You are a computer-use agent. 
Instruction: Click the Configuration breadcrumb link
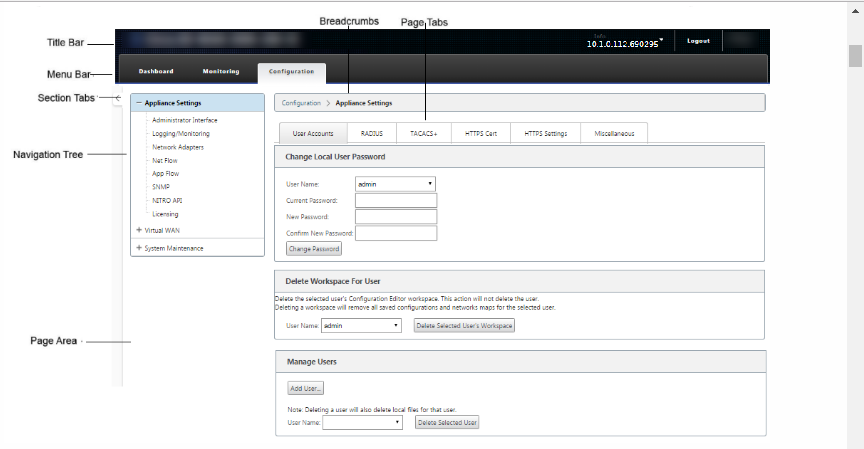301,103
